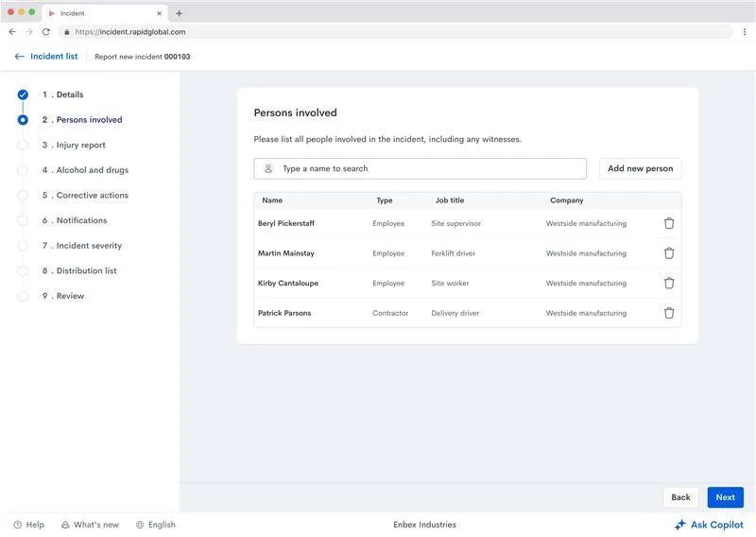Click the Type column header
Screen dimensions: 756x537
pos(385,200)
